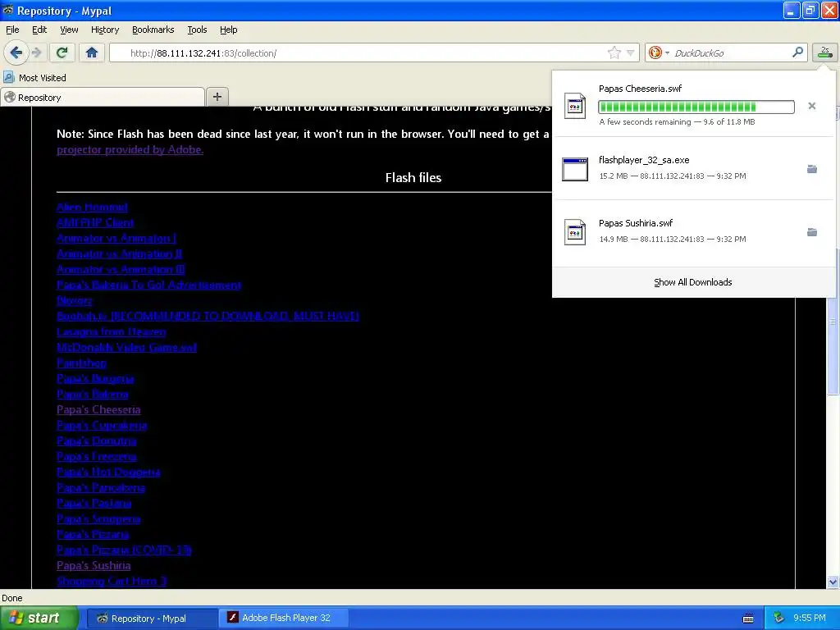Open the Papa's Pastaria link
This screenshot has width=840, height=630.
pyautogui.click(x=94, y=503)
